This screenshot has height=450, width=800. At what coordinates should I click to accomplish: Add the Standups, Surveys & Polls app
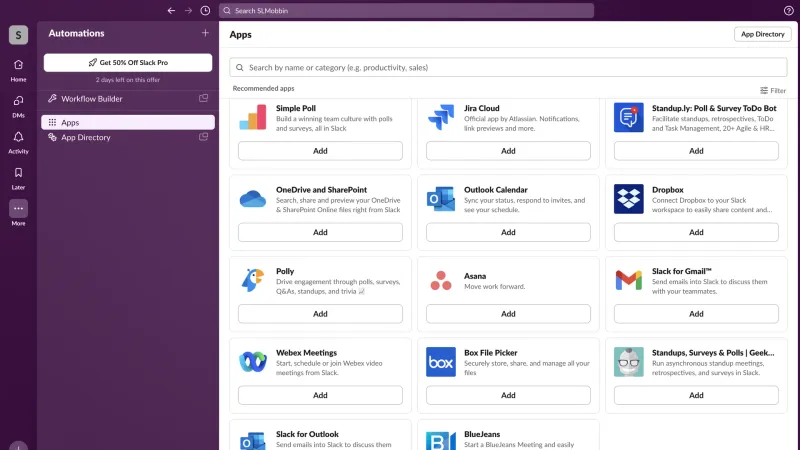pos(696,395)
